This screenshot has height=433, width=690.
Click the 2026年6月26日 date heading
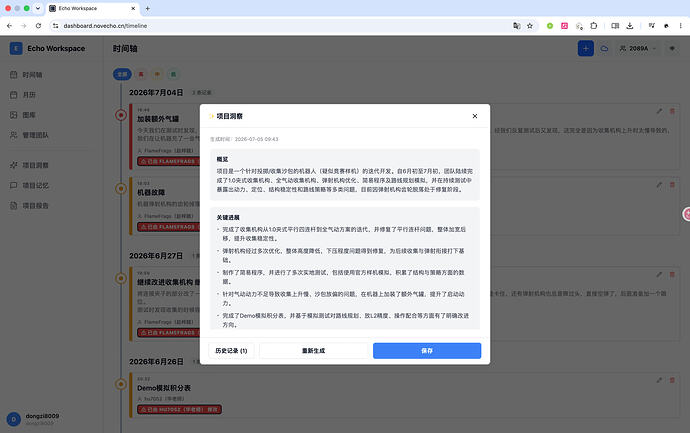[156, 361]
